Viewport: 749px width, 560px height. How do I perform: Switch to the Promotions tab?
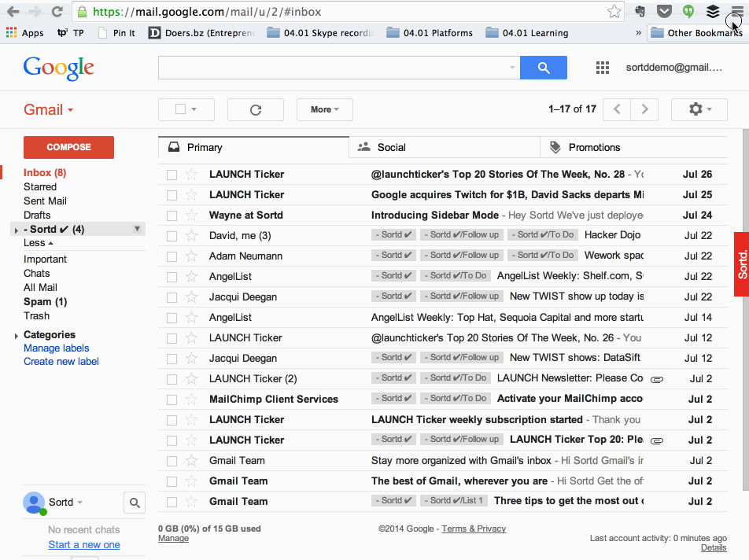point(594,147)
